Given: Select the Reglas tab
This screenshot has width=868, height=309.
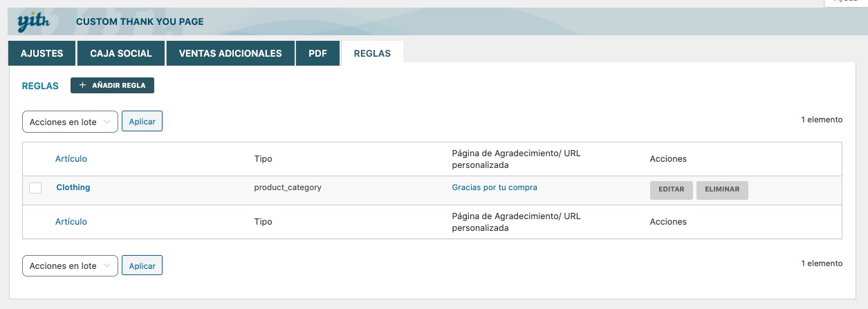Looking at the screenshot, I should pos(372,53).
